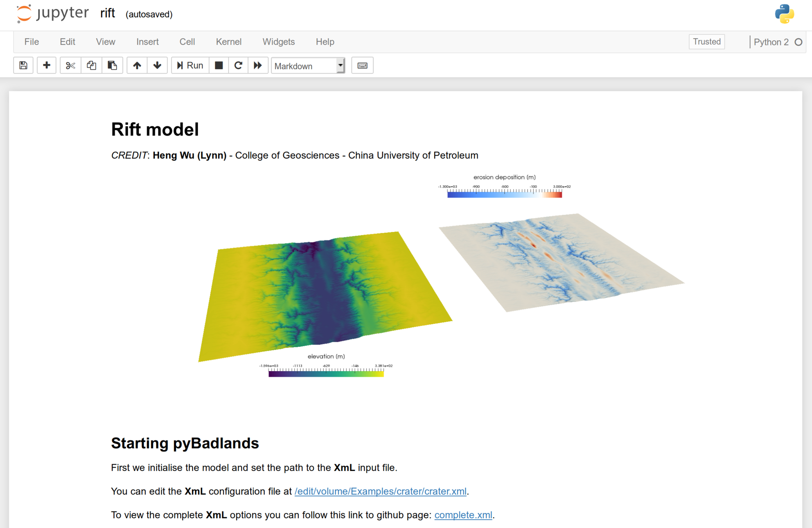This screenshot has height=528, width=812.
Task: Restart kernel and rerun all cells
Action: [258, 65]
